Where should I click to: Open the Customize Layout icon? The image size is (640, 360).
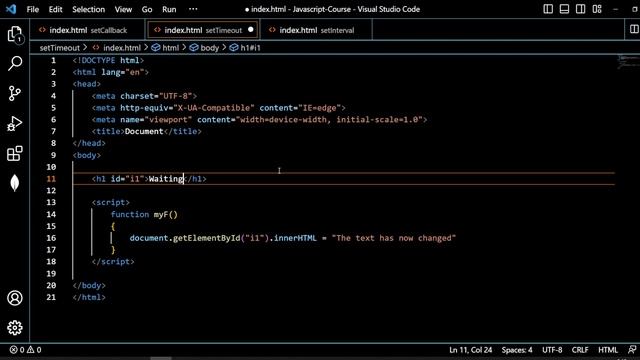(597, 9)
